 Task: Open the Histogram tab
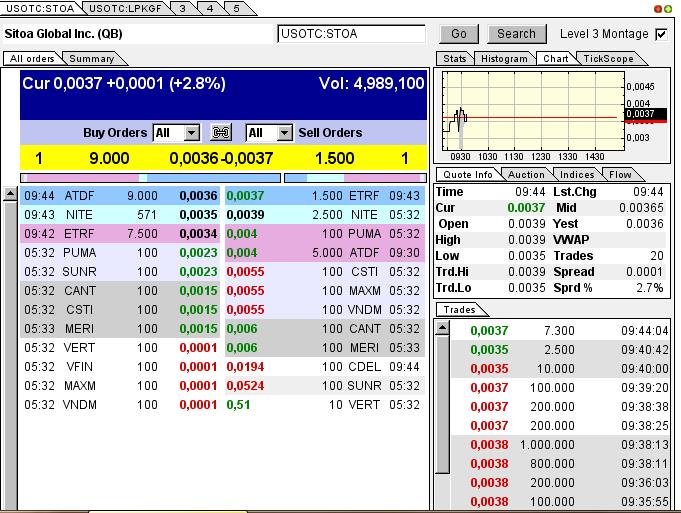(504, 59)
